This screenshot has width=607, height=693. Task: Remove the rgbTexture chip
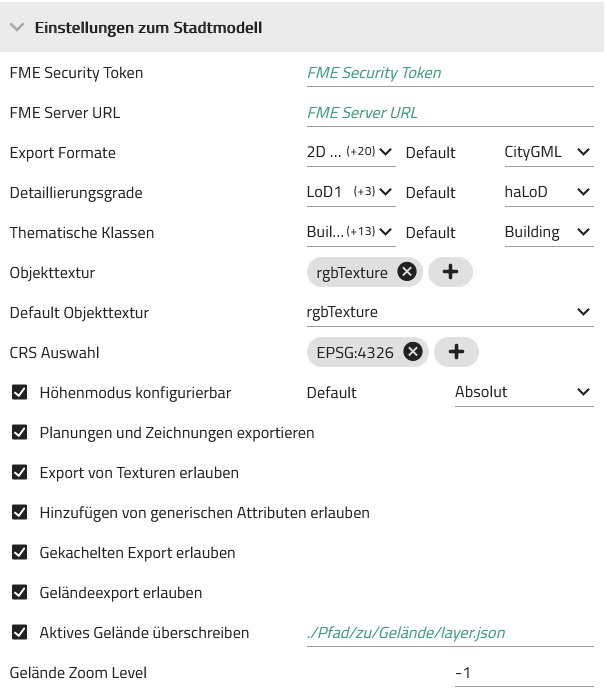tap(407, 272)
